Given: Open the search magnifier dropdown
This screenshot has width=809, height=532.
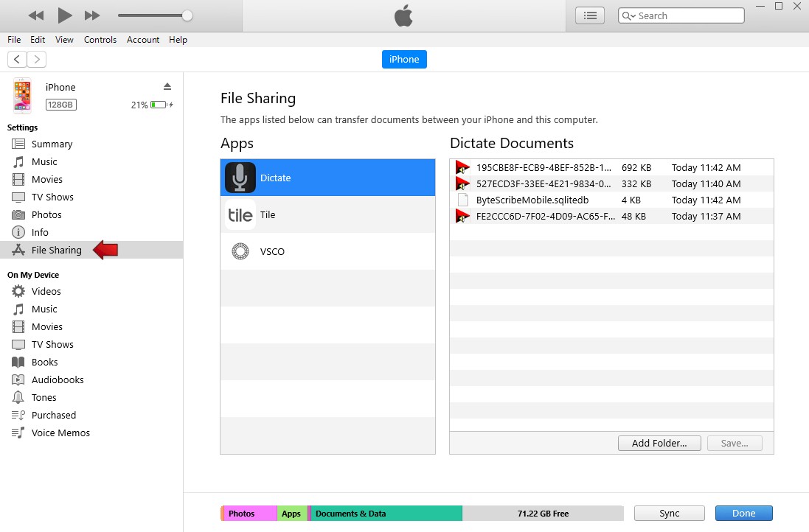Looking at the screenshot, I should [628, 16].
